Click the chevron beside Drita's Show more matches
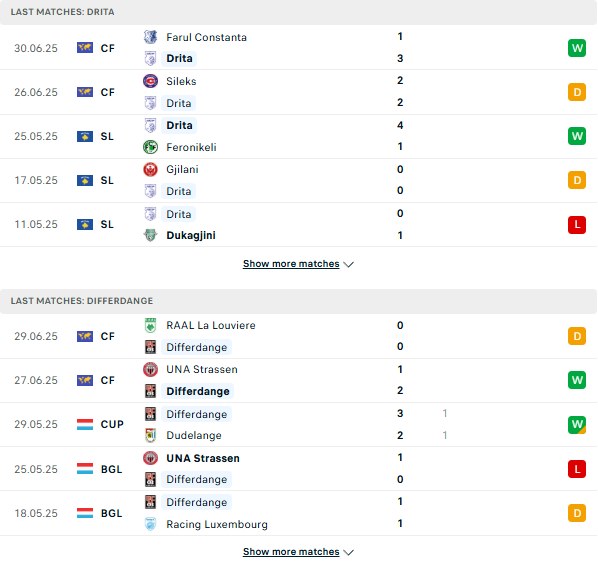This screenshot has height=567, width=598. tap(349, 264)
